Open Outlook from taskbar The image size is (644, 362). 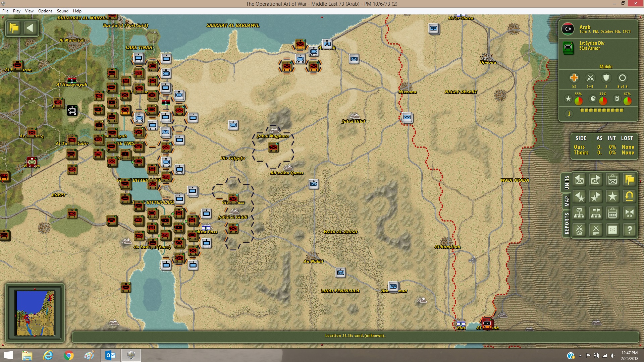[110, 355]
